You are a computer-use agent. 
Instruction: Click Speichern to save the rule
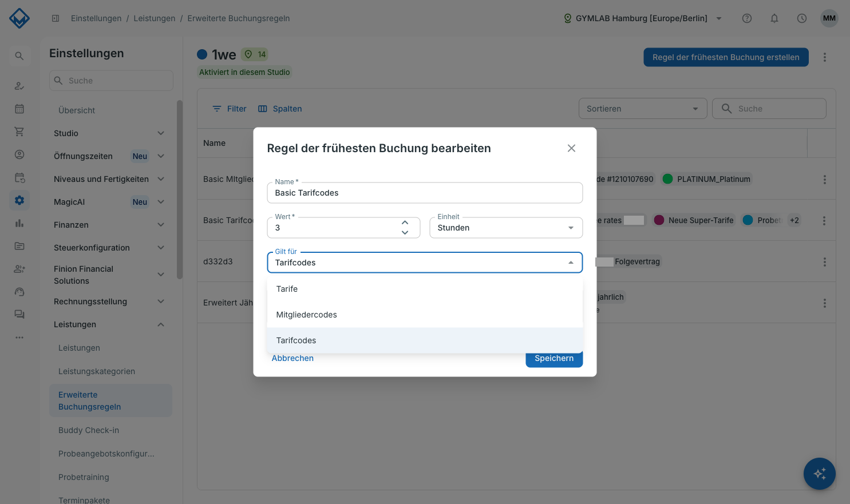(554, 359)
